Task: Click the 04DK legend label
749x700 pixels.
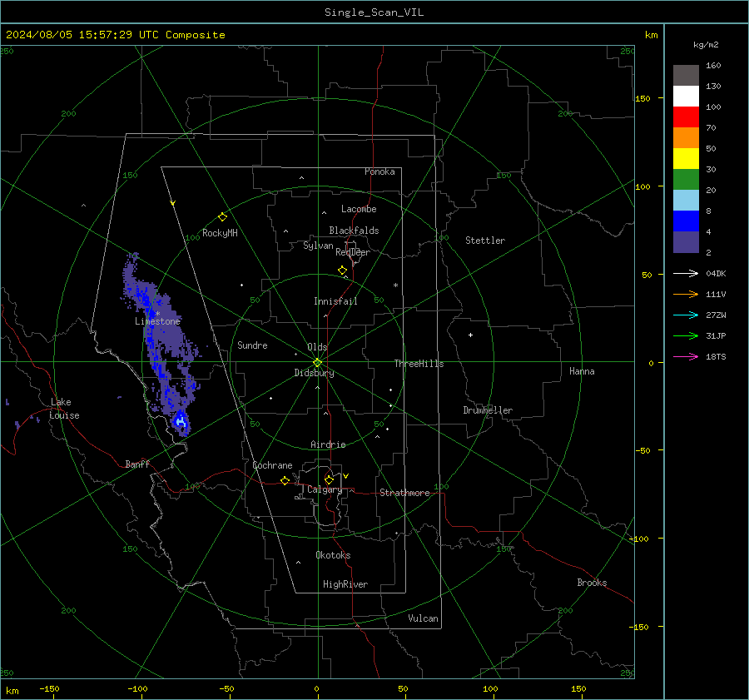Action: [x=716, y=274]
